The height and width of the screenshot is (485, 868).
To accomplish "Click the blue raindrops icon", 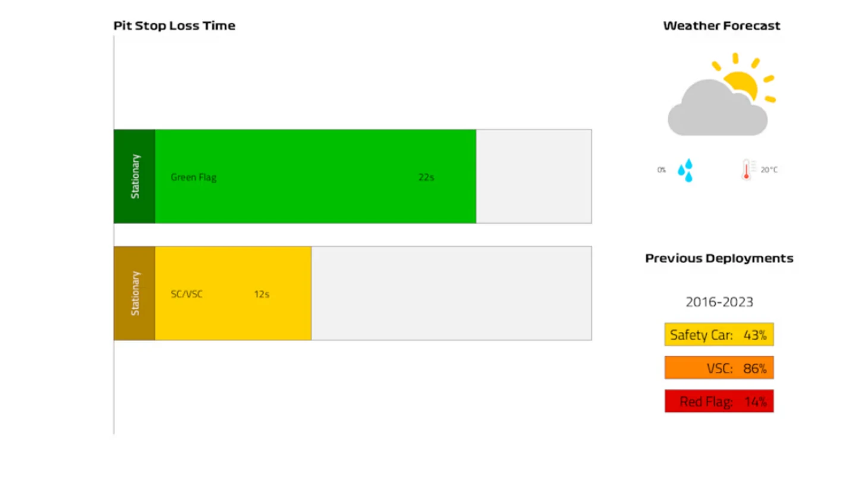I will coord(685,170).
